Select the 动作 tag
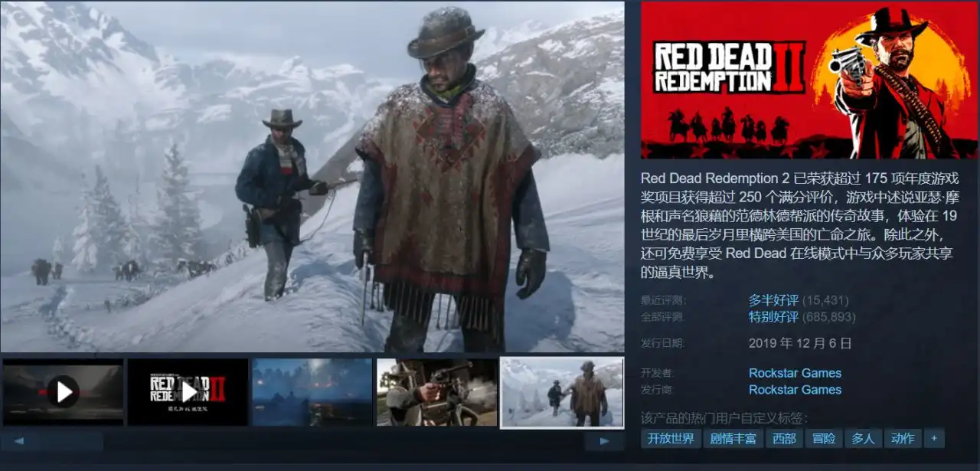 click(903, 439)
